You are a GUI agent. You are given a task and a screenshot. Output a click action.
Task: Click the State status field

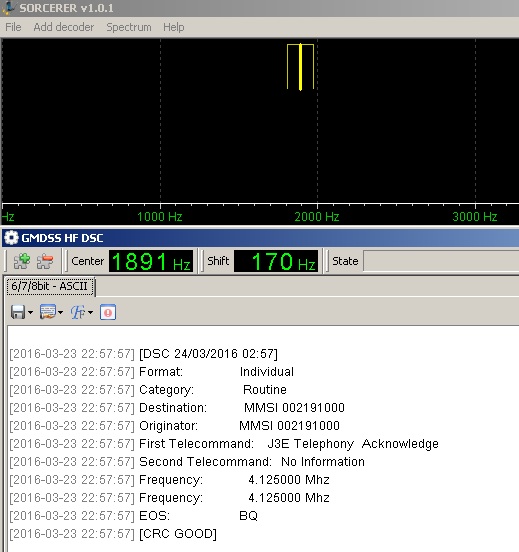point(441,261)
